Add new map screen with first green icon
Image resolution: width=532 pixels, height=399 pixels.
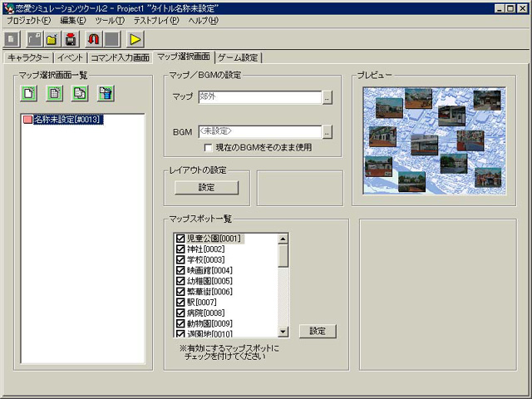click(x=29, y=93)
